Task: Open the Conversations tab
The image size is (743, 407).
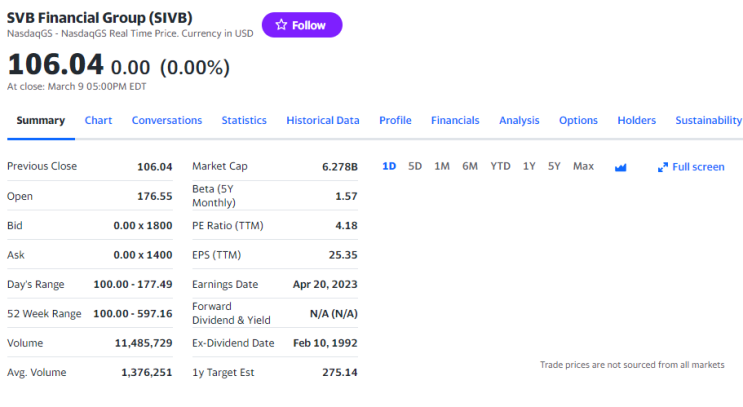Action: [x=167, y=120]
